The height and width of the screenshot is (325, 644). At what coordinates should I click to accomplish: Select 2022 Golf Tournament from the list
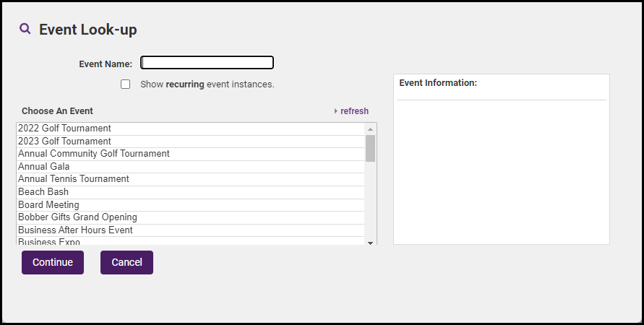[x=64, y=129]
